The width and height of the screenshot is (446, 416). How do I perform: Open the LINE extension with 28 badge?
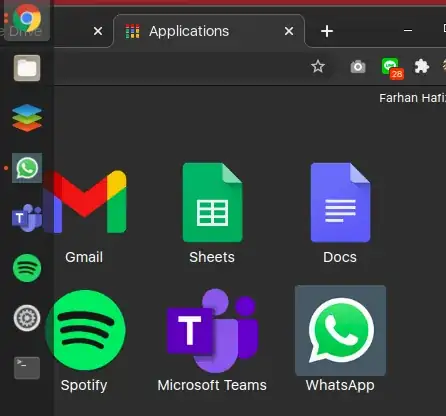(392, 68)
